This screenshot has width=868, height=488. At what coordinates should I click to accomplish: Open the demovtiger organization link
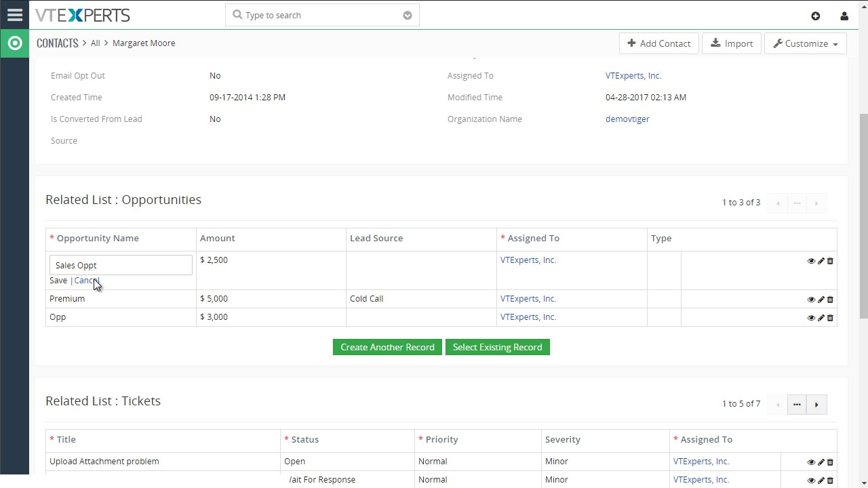tap(627, 119)
